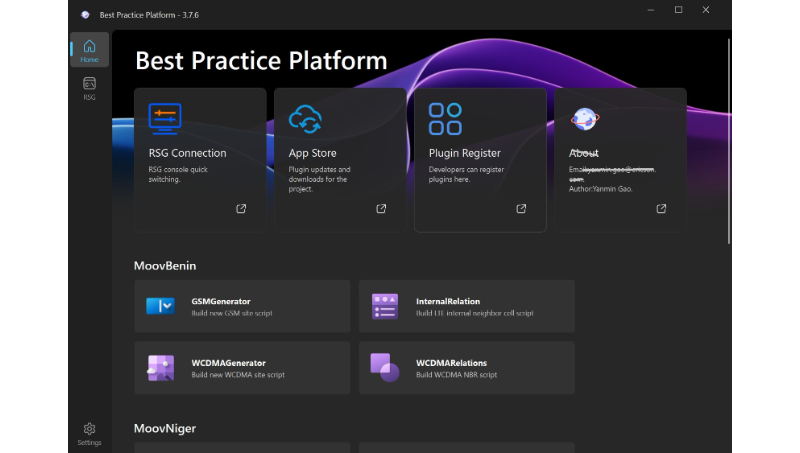Click 'Developers can register plugins here.' text

tap(466, 174)
